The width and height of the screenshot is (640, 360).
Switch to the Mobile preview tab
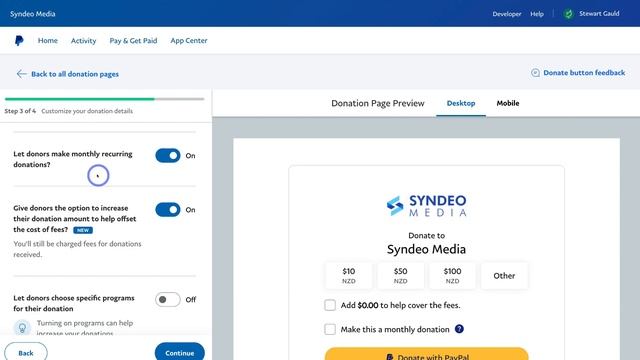point(508,103)
